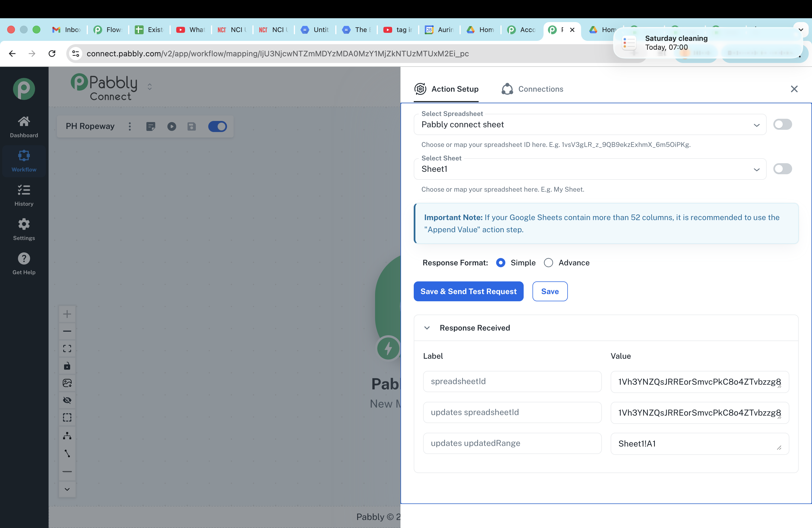Click the browser address bar URL
The image size is (812, 528).
coord(277,54)
